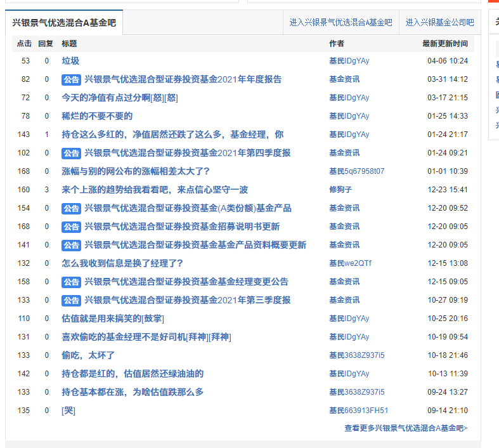The image size is (499, 448).
Task: Click the timestamp 12-23 15:41
Action: [x=448, y=190]
